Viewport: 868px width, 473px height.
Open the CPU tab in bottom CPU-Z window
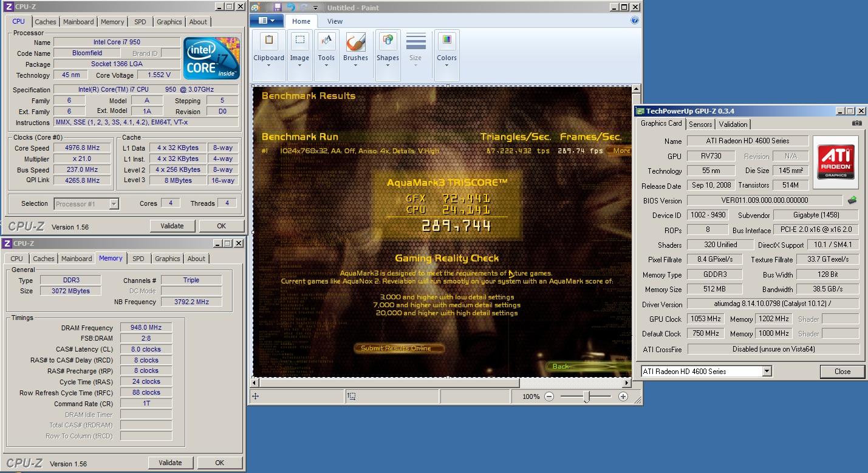tap(17, 259)
